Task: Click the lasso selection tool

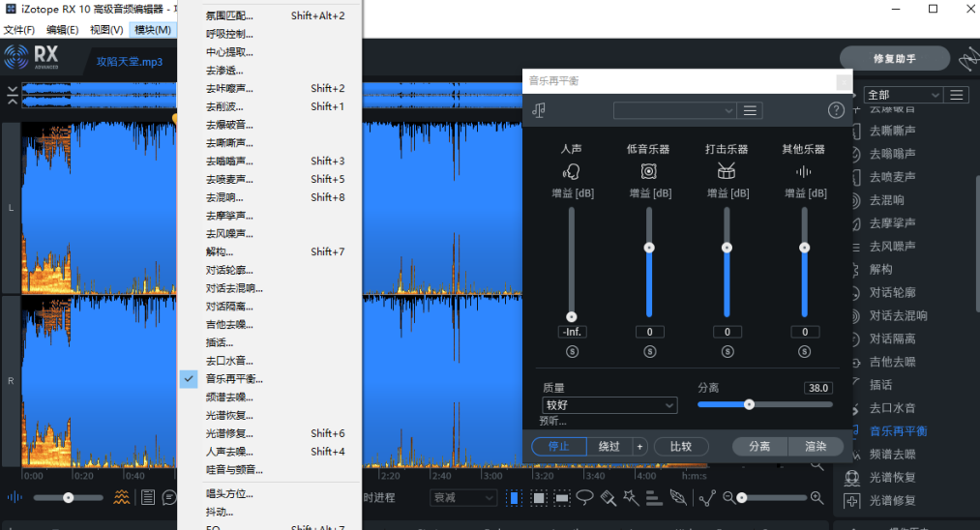Action: point(585,498)
